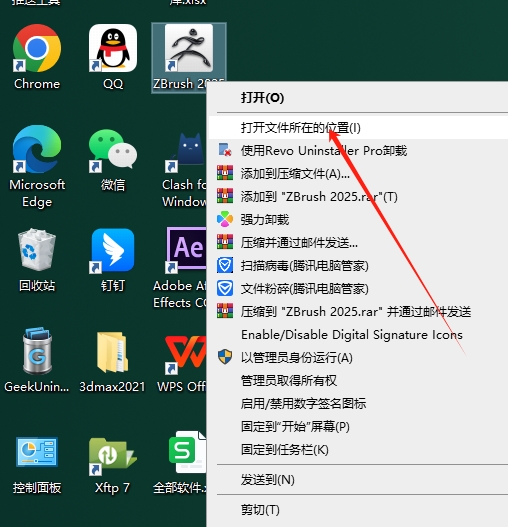Choose 添加到压缩文件(A)... menu entry
The image size is (508, 527).
(x=358, y=174)
